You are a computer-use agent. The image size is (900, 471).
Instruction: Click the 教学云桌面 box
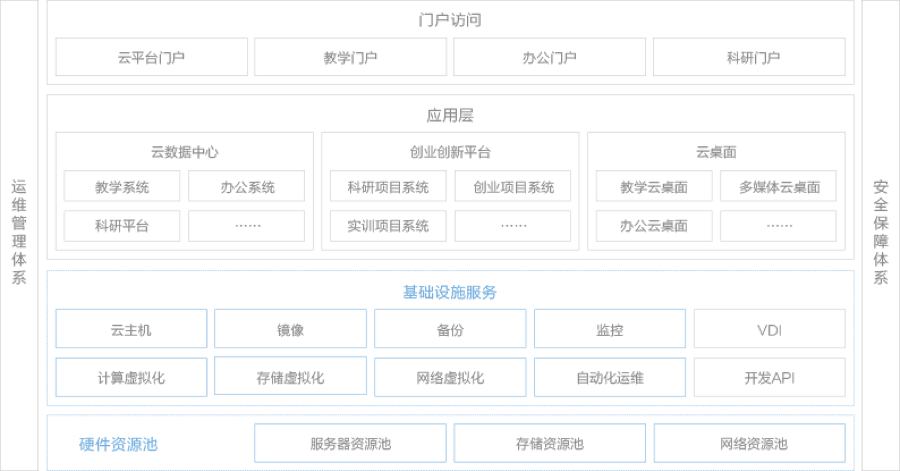(x=654, y=187)
